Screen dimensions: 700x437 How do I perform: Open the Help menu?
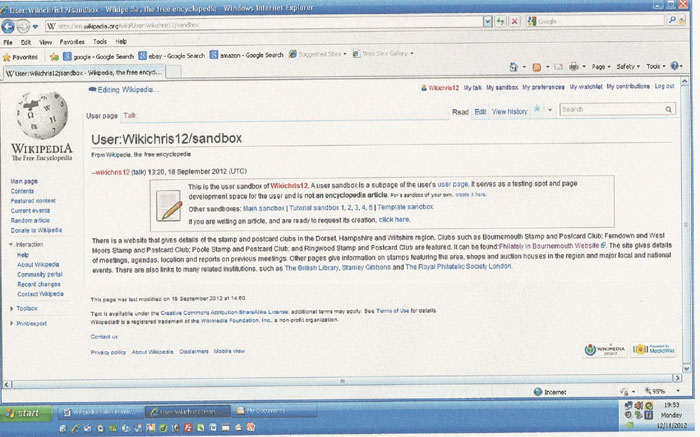click(x=121, y=42)
